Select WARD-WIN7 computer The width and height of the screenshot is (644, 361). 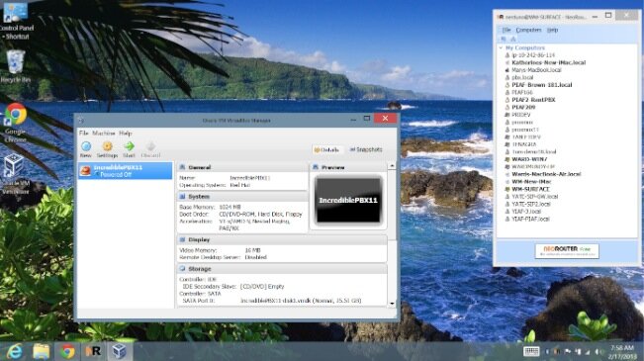click(x=529, y=159)
